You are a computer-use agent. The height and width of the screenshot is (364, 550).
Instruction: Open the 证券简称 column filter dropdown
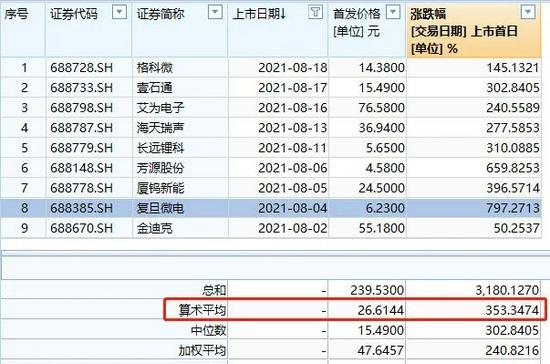pos(215,13)
